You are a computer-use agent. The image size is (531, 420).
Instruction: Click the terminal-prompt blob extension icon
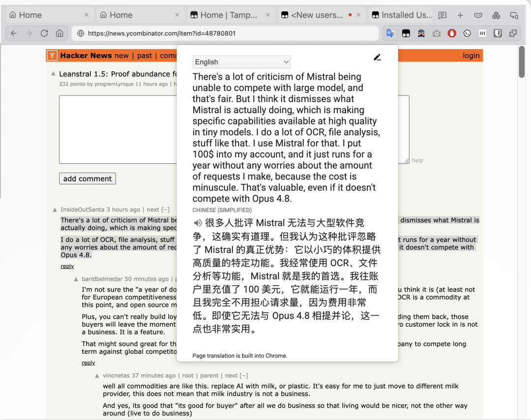coord(467,33)
